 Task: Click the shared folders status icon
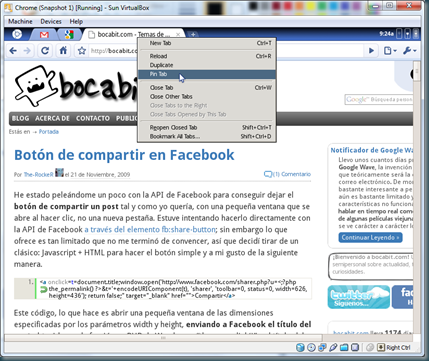point(344,348)
